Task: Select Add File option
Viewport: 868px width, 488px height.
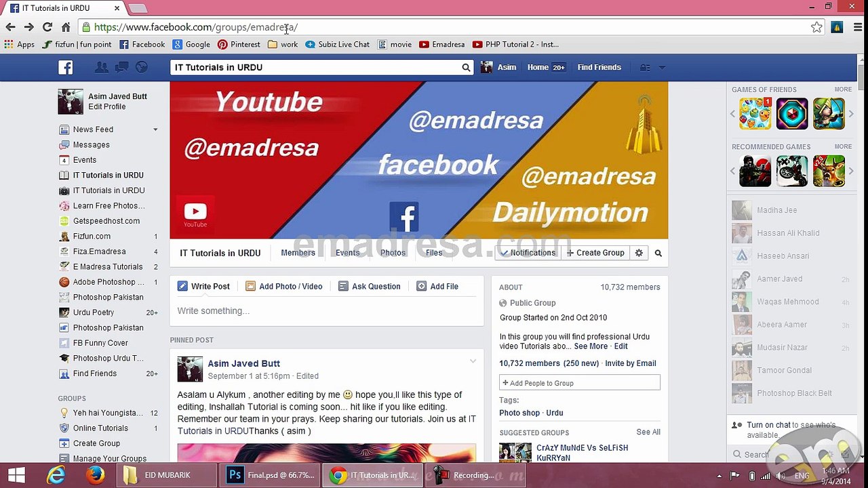Action: coord(437,286)
